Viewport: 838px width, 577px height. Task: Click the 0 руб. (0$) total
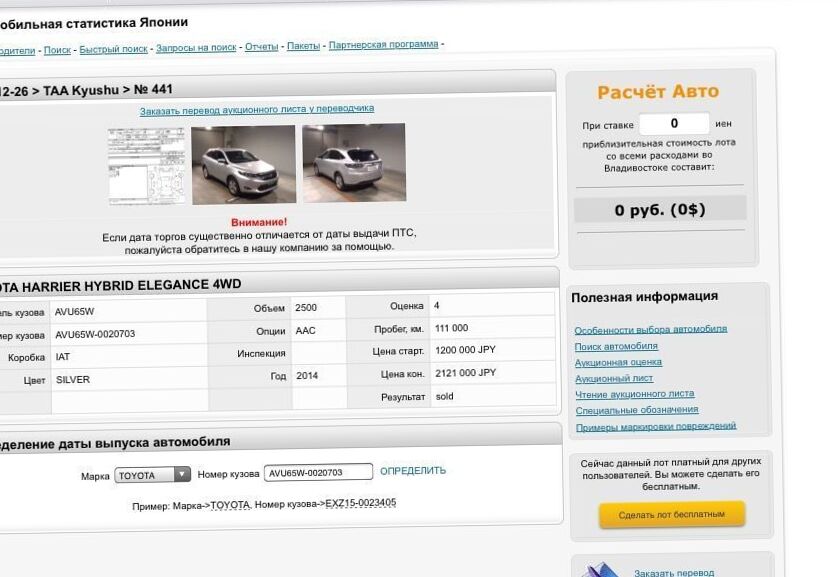coord(660,209)
